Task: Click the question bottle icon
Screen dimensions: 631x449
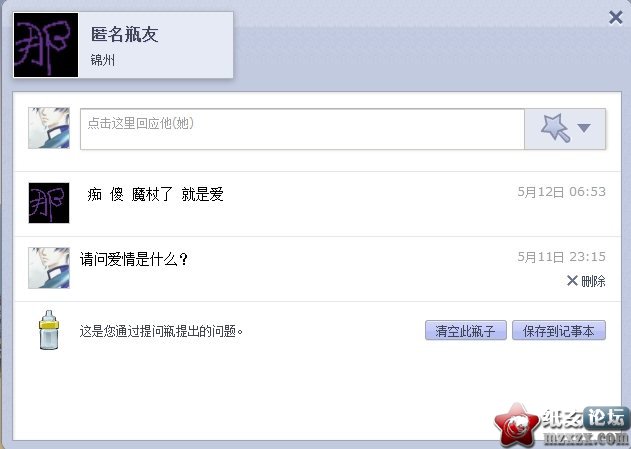Action: tap(49, 330)
